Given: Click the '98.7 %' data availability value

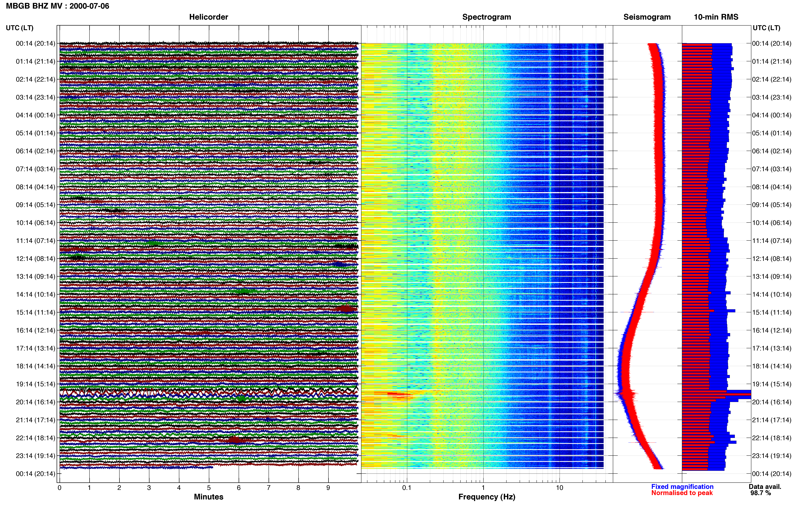Looking at the screenshot, I should (x=761, y=493).
